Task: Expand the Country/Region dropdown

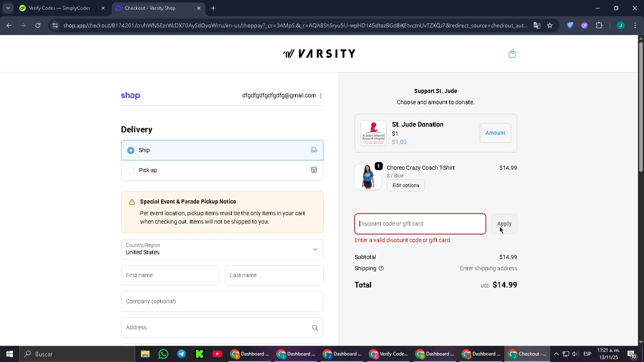Action: click(222, 249)
